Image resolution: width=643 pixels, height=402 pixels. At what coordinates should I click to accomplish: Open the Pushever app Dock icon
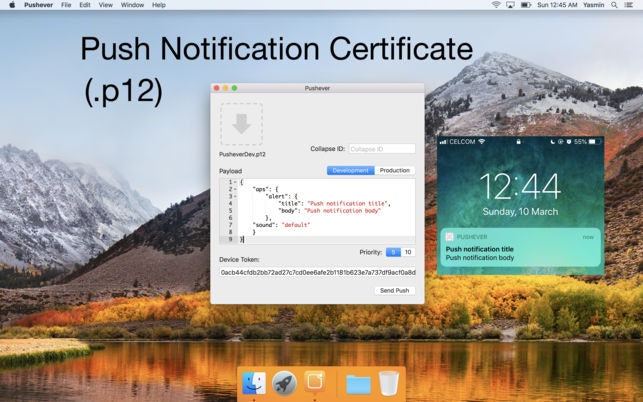tap(315, 382)
